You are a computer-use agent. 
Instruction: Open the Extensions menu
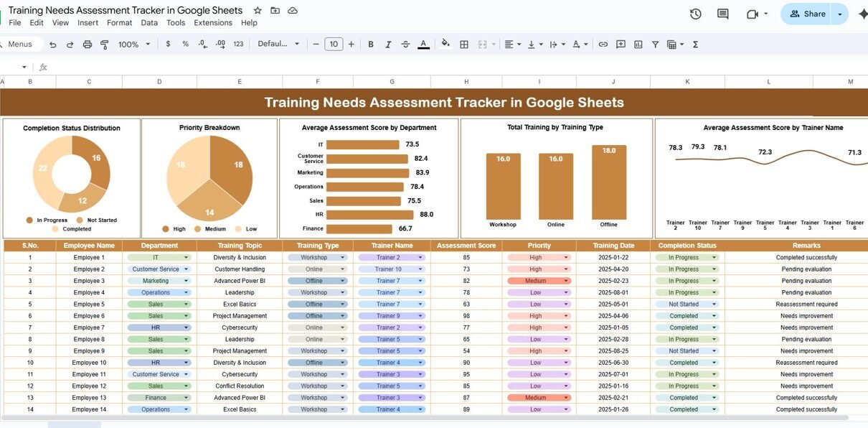coord(213,23)
